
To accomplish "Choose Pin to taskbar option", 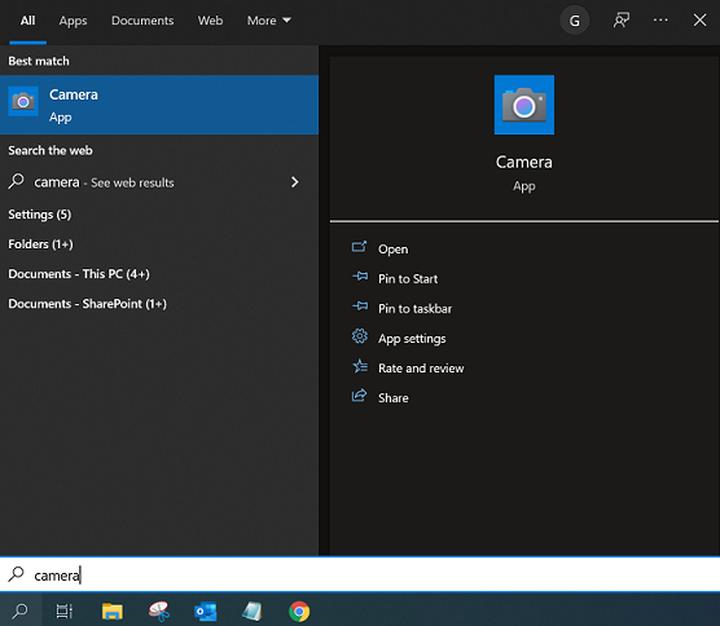I will (414, 308).
